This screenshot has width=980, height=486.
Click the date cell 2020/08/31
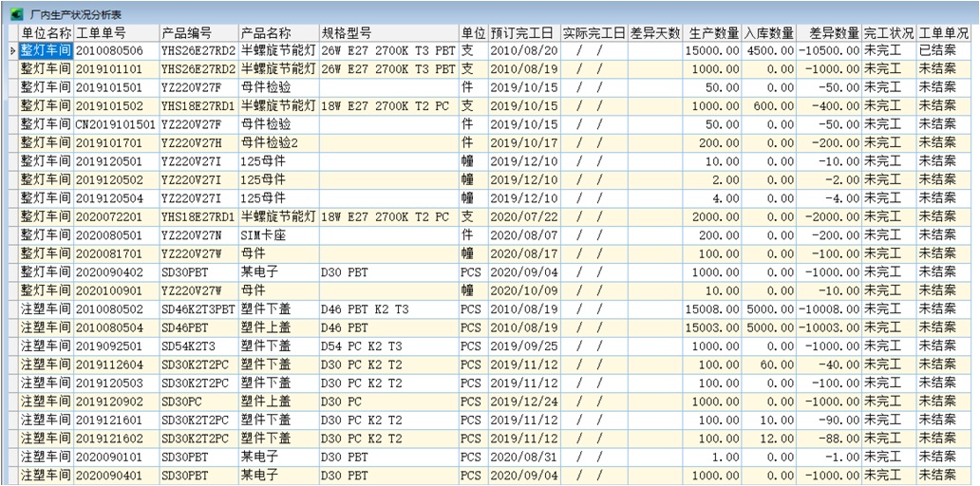522,457
